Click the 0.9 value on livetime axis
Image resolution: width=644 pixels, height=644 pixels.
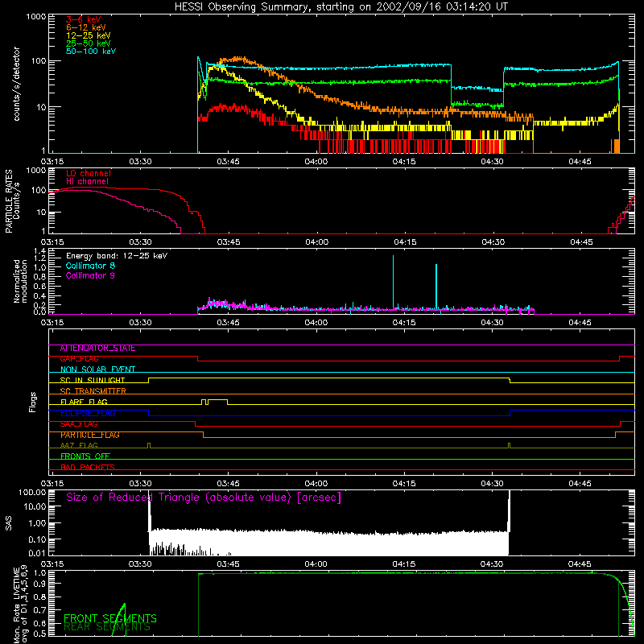point(39,584)
